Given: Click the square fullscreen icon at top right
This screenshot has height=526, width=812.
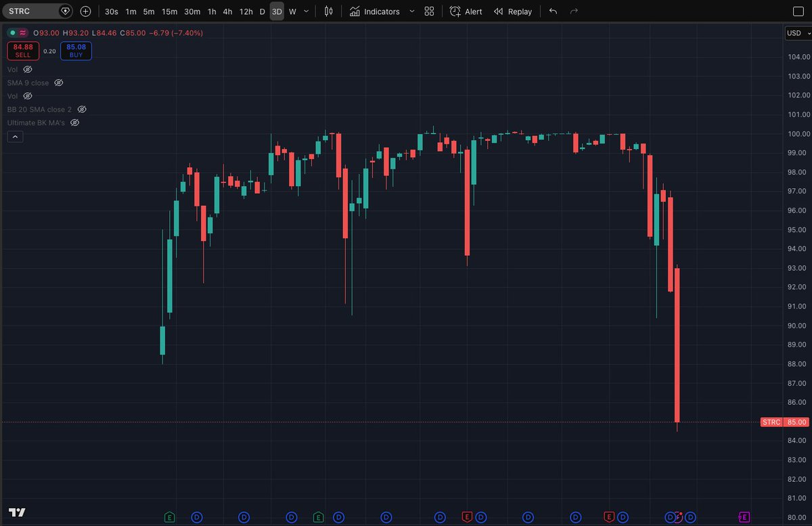Looking at the screenshot, I should coord(798,12).
